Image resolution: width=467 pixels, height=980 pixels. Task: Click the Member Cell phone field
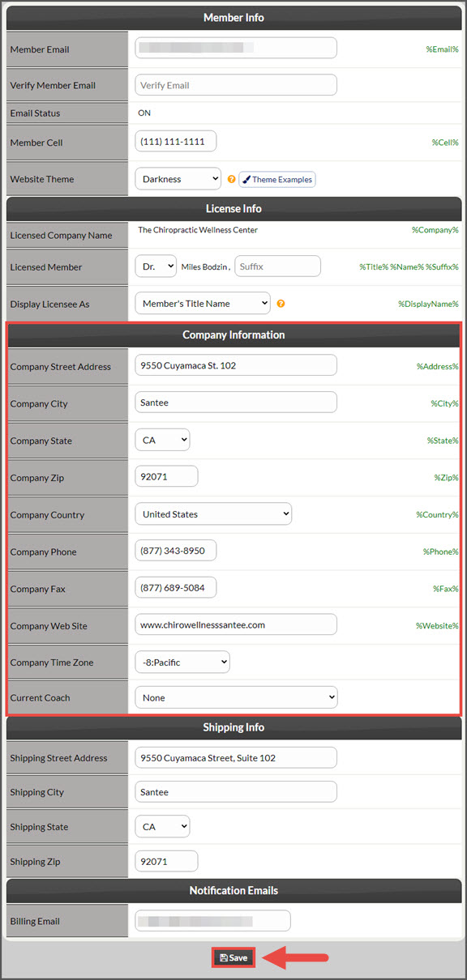point(176,142)
